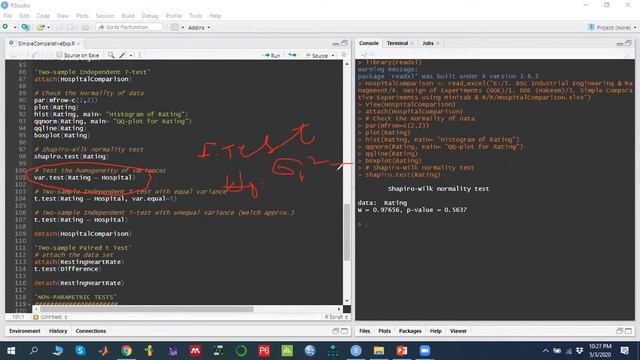Click the Print icon in main toolbar
640x360 pixels.
point(85,27)
